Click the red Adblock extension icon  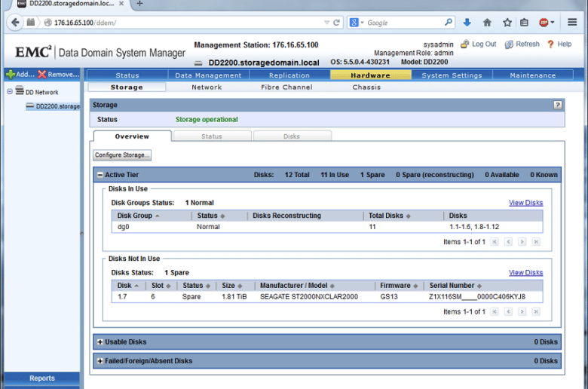[x=544, y=23]
